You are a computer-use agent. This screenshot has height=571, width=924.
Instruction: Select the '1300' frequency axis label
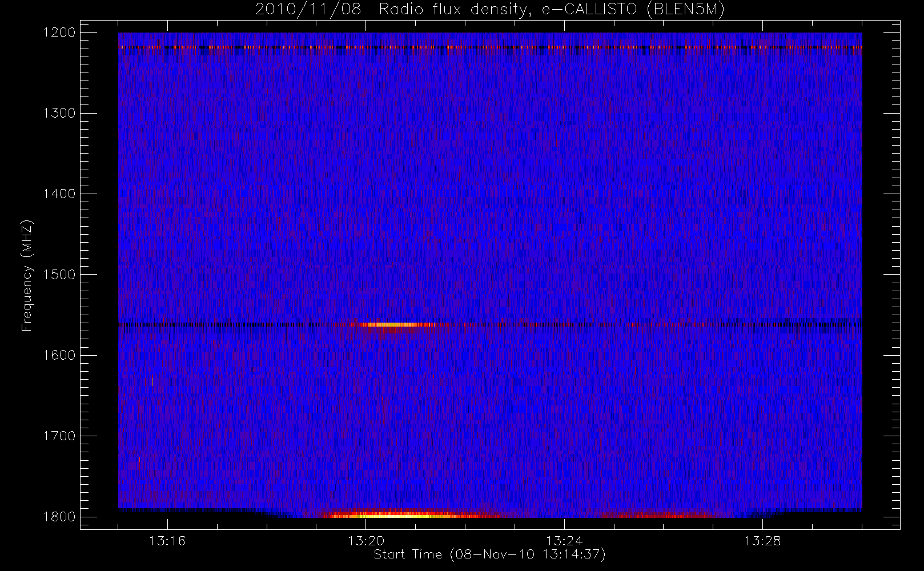click(x=60, y=113)
